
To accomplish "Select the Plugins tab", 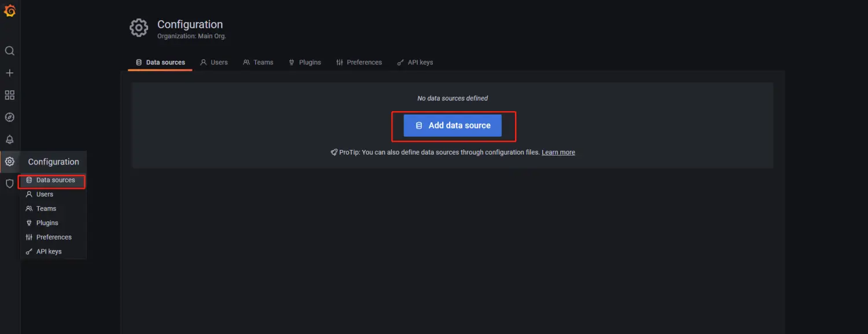I will coord(305,62).
